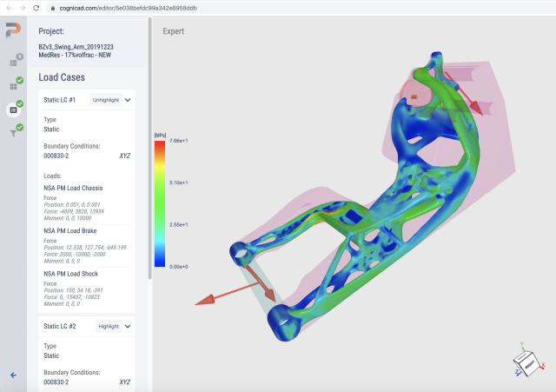
Task: Click the Expert mode label
Action: [174, 31]
